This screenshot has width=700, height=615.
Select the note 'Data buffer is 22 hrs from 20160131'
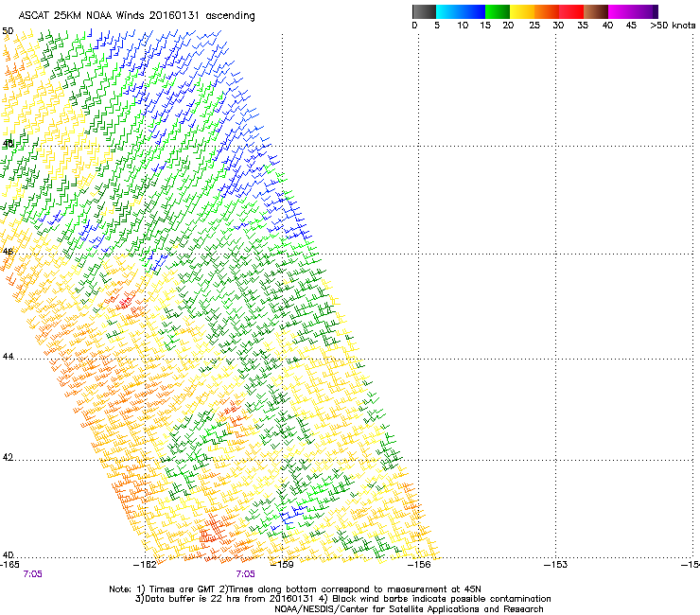click(x=231, y=599)
